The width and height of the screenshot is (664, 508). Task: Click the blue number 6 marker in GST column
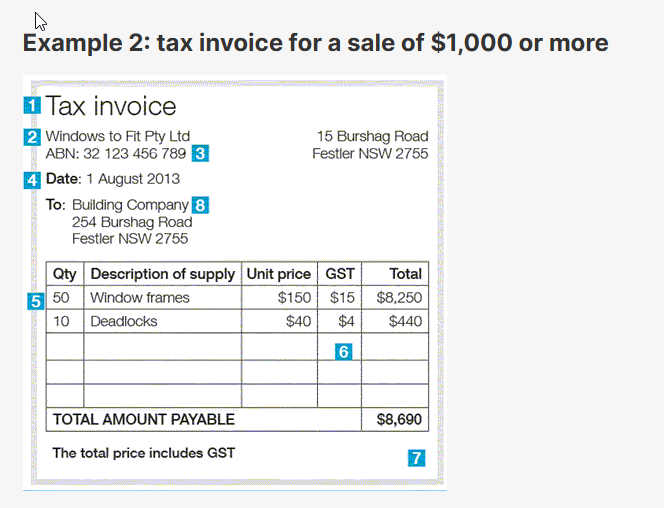coord(343,352)
